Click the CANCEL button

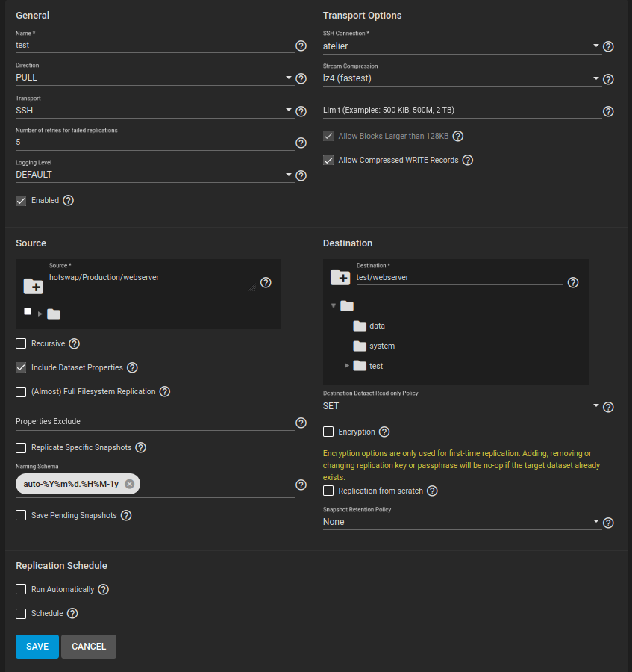coord(89,647)
